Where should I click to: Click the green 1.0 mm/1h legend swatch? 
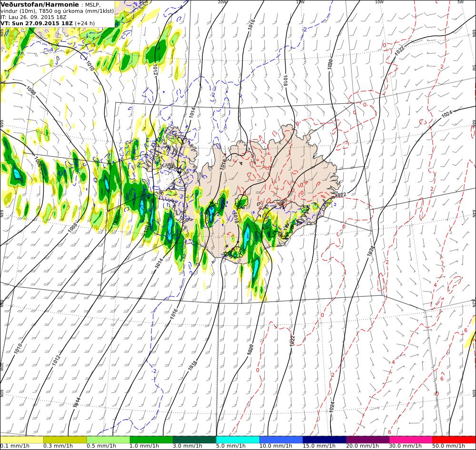point(151,440)
